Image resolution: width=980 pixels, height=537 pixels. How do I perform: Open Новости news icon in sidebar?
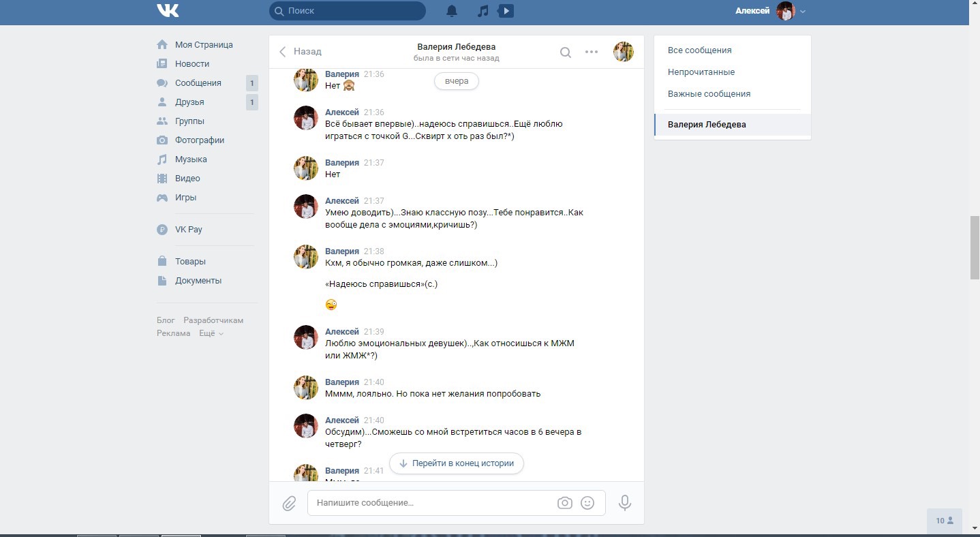(162, 63)
